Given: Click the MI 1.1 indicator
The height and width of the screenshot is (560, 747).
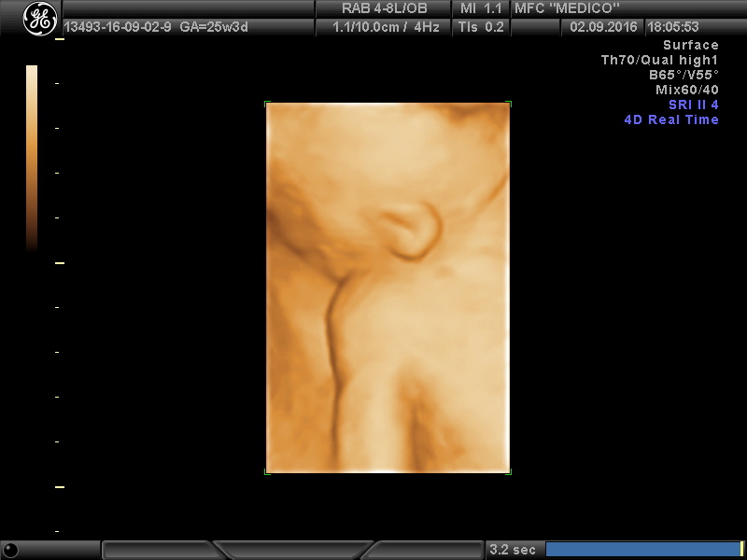Looking at the screenshot, I should click(x=481, y=8).
